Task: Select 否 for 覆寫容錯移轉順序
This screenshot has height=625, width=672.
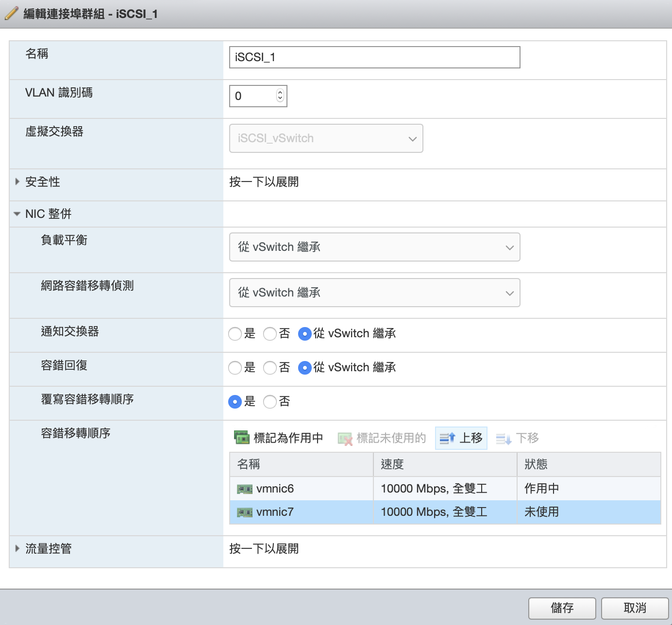Action: (270, 402)
